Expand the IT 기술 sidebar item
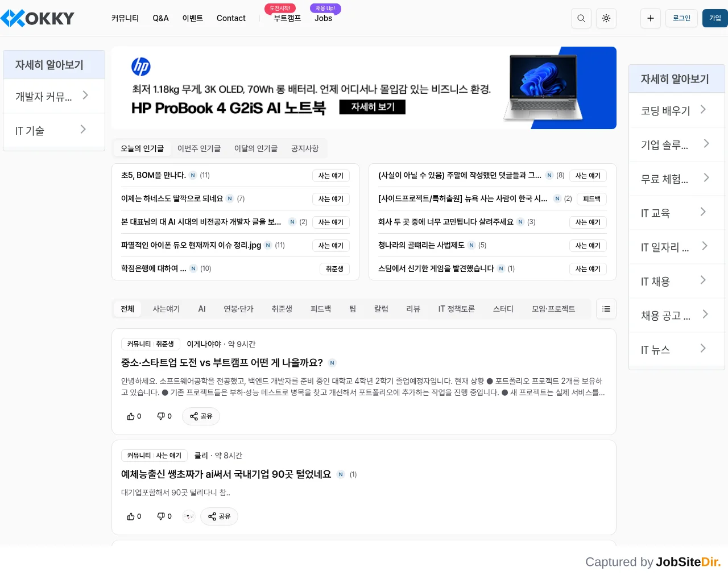 (54, 130)
